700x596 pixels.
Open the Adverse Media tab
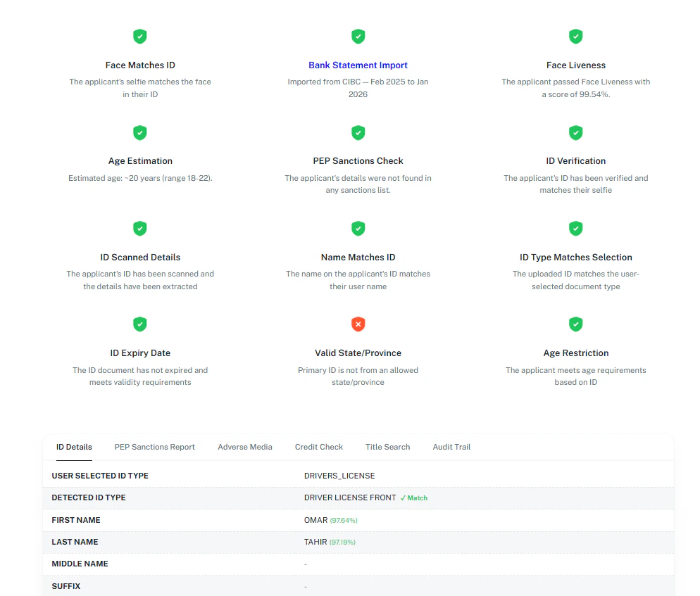point(245,447)
